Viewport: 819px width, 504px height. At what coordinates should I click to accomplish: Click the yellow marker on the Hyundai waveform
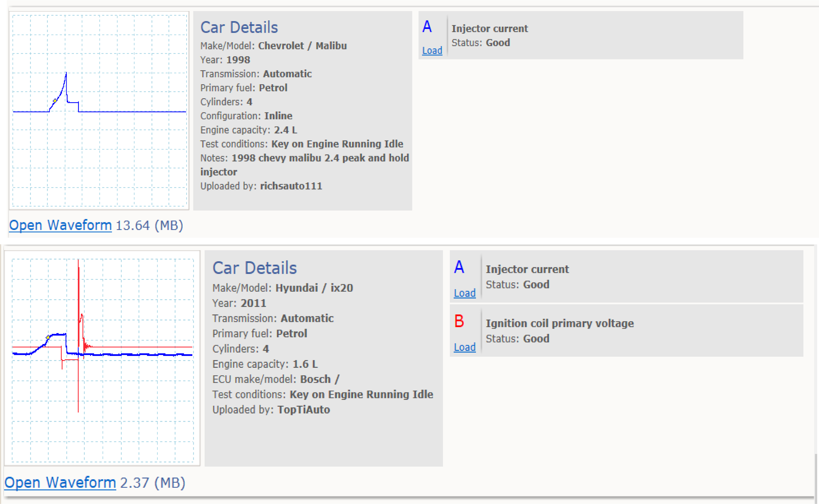coord(48,337)
